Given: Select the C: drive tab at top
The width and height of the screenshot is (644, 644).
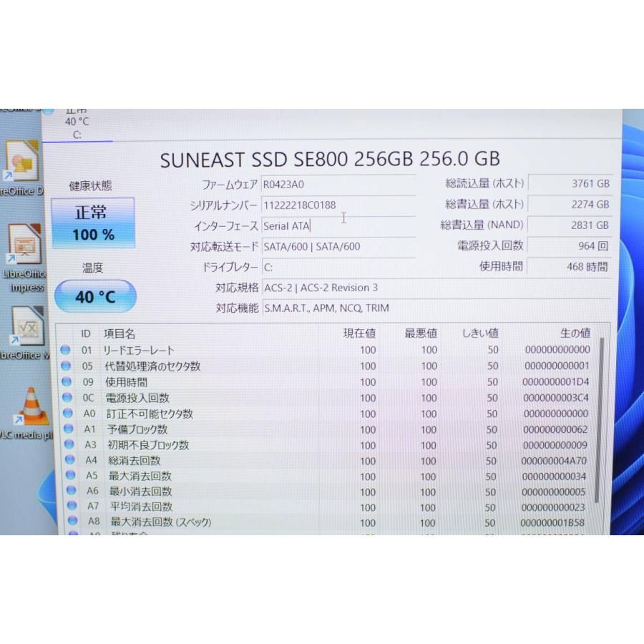Looking at the screenshot, I should (x=77, y=125).
